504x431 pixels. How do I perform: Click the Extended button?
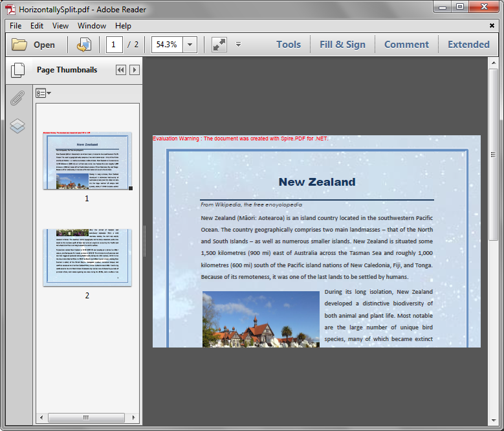click(468, 45)
